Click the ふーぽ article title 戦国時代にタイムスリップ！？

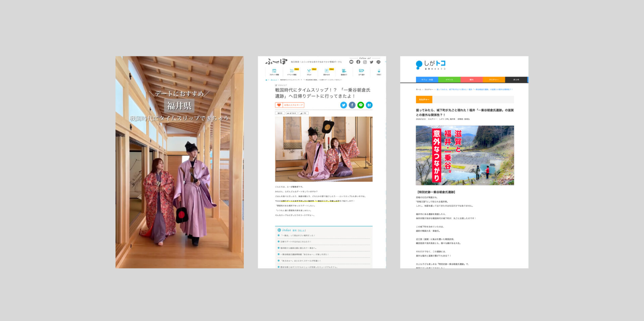[323, 93]
